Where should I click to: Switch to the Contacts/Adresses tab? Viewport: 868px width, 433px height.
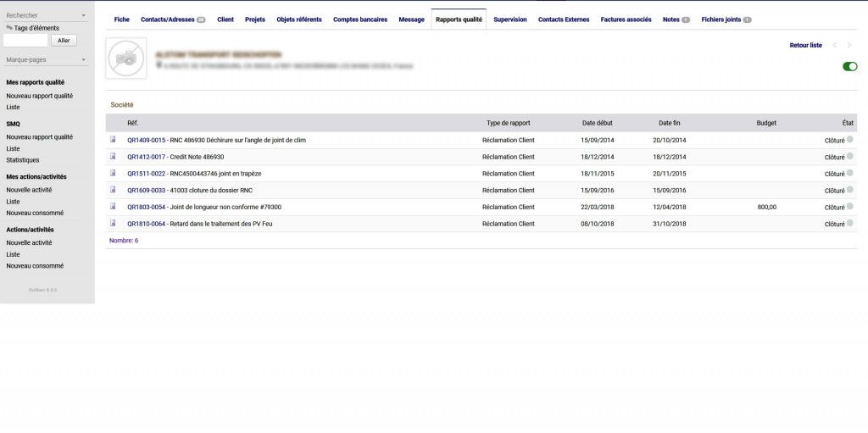click(x=173, y=19)
